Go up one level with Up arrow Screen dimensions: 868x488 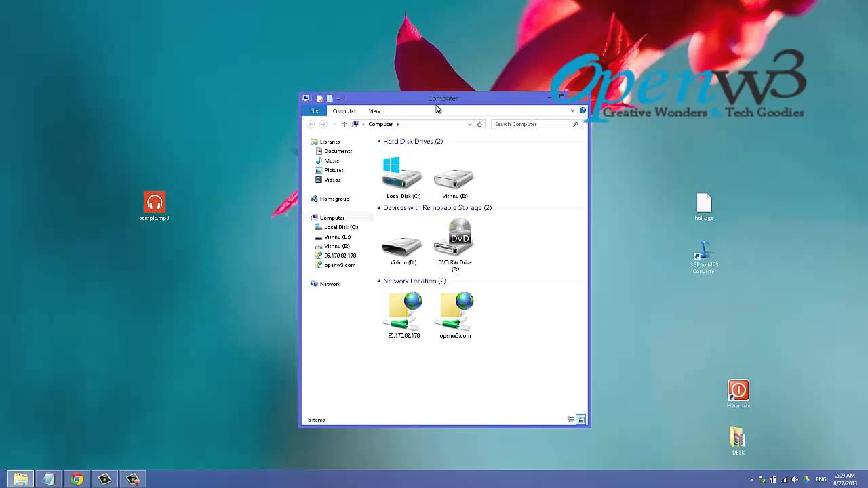pos(344,124)
